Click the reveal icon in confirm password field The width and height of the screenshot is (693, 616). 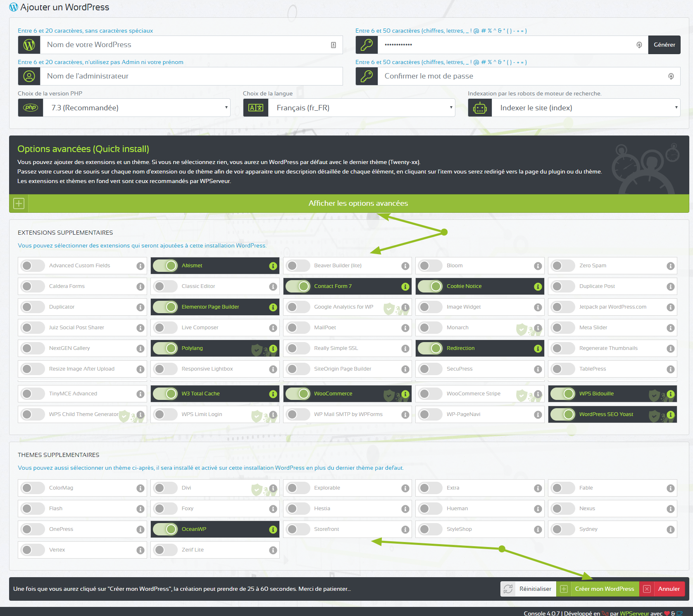[x=671, y=76]
